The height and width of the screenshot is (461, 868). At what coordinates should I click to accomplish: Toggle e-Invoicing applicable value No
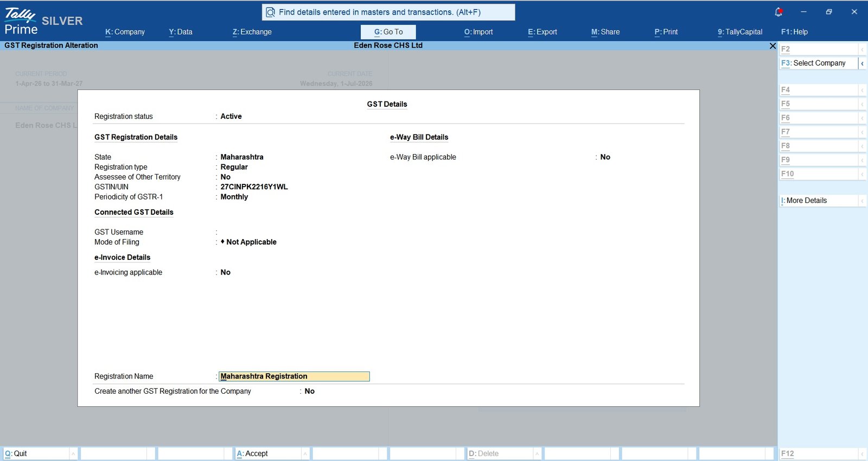225,272
